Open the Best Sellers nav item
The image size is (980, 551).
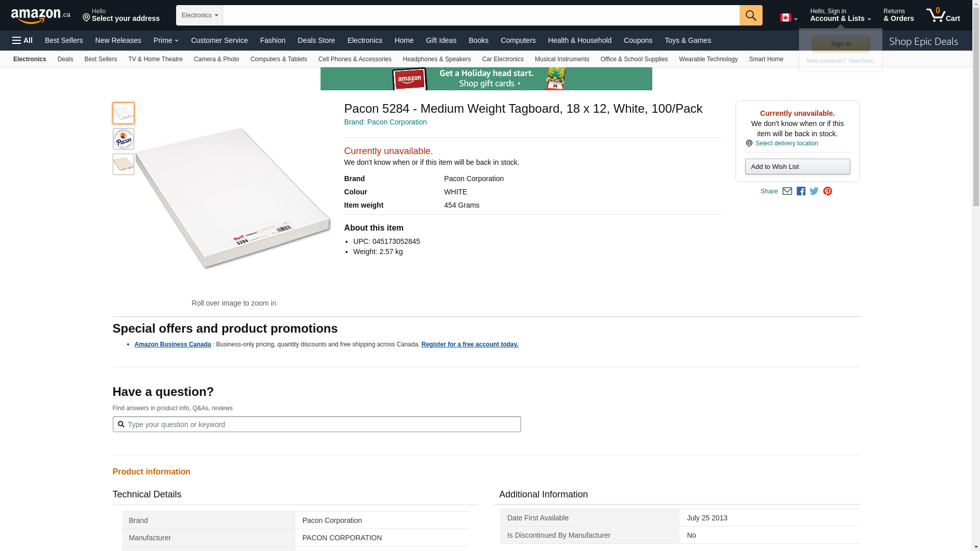pos(64,40)
